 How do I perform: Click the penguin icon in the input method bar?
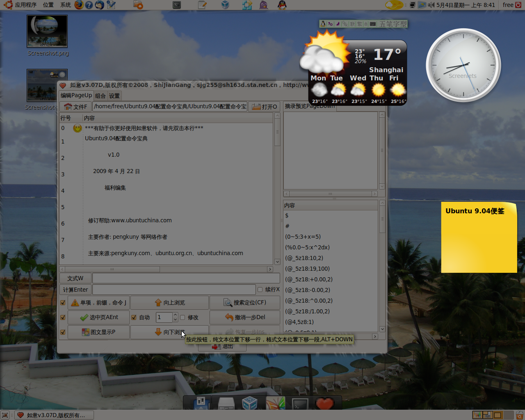(x=323, y=24)
